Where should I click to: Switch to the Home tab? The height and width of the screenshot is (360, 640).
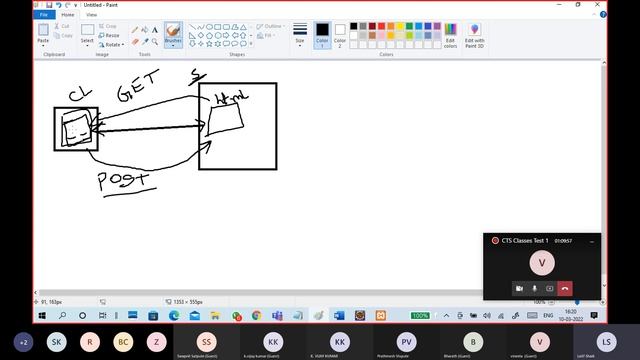(x=68, y=15)
